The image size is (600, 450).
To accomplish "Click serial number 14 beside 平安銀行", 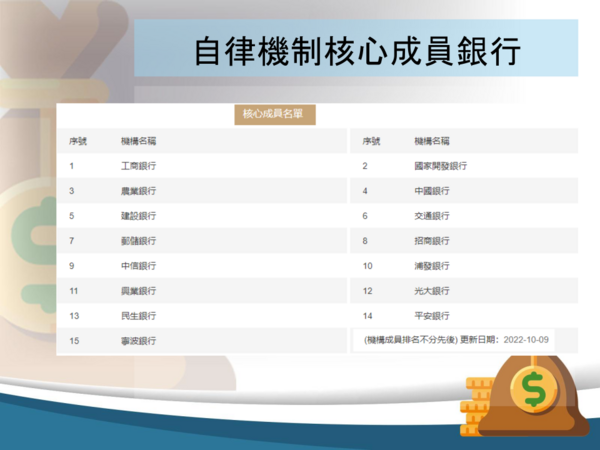I will point(367,316).
